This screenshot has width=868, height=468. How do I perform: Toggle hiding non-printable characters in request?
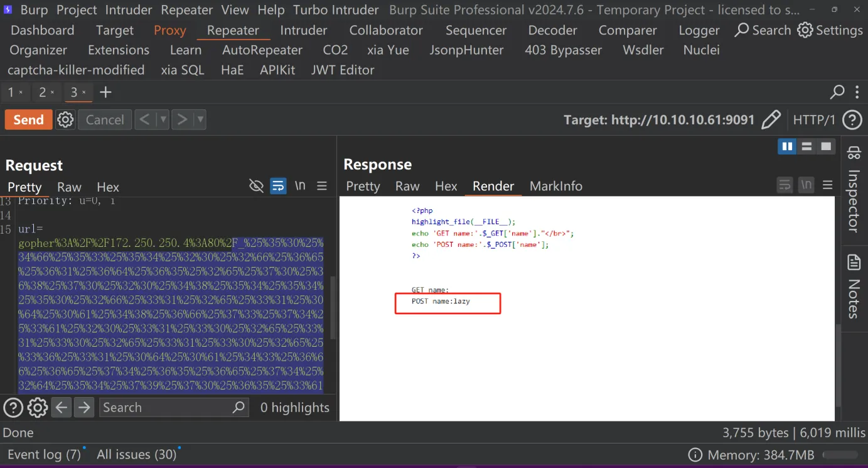(x=256, y=185)
